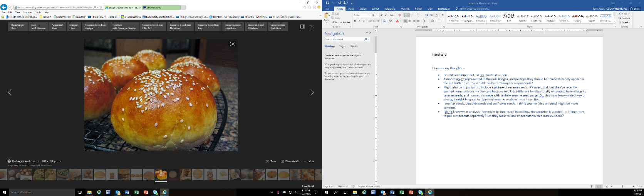
Task: Open the Navigation pane options dropdown arrow
Action: (367, 33)
